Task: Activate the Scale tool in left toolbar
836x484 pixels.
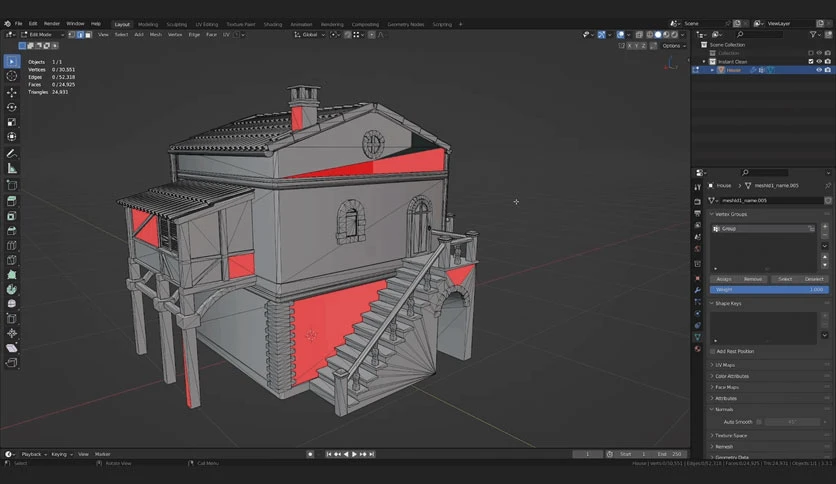Action: coord(11,122)
